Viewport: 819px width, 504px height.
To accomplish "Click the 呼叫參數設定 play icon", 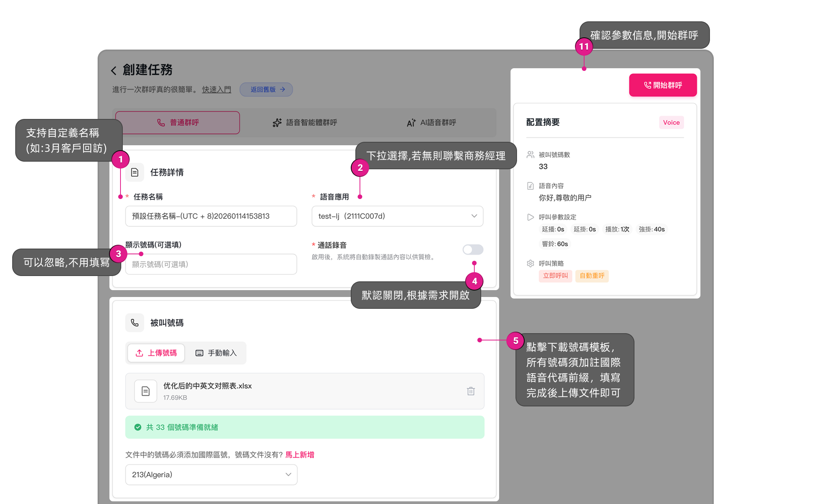I will pos(530,217).
